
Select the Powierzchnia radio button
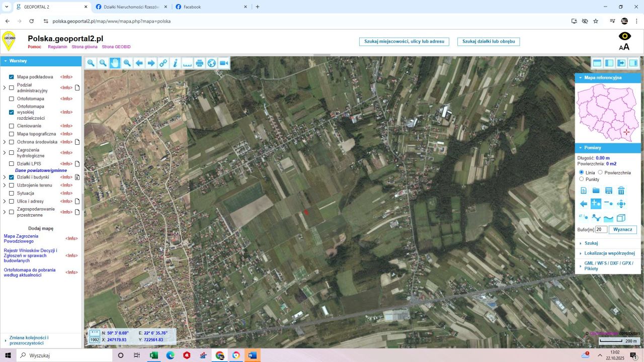601,172
